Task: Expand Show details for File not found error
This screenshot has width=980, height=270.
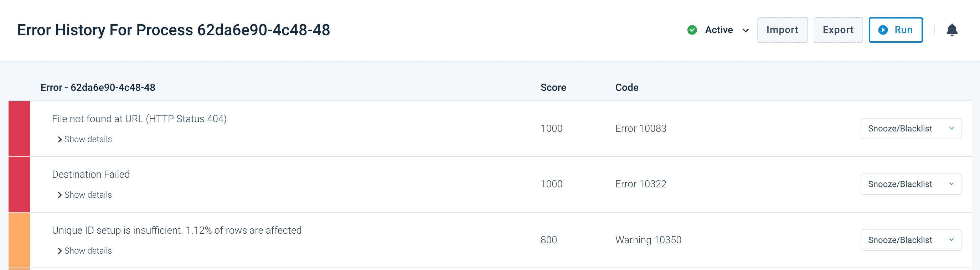Action: 84,140
